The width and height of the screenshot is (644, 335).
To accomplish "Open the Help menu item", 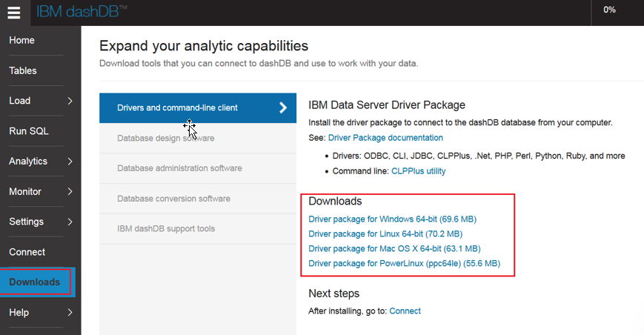I will click(x=19, y=313).
